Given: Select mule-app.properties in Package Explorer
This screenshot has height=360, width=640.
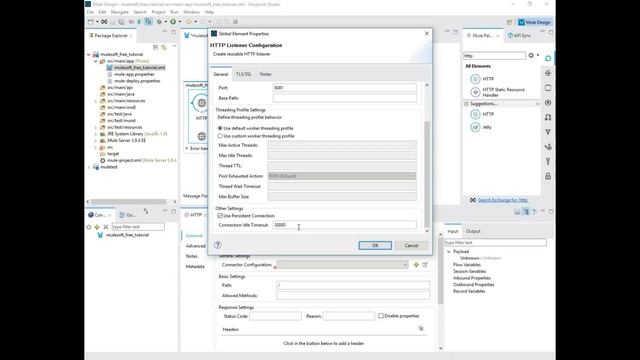Looking at the screenshot, I should coord(134,74).
